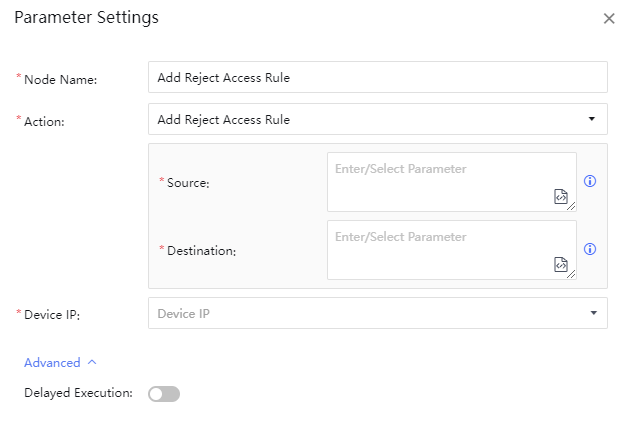This screenshot has height=431, width=623.
Task: Click the Advanced link text
Action: click(x=52, y=363)
